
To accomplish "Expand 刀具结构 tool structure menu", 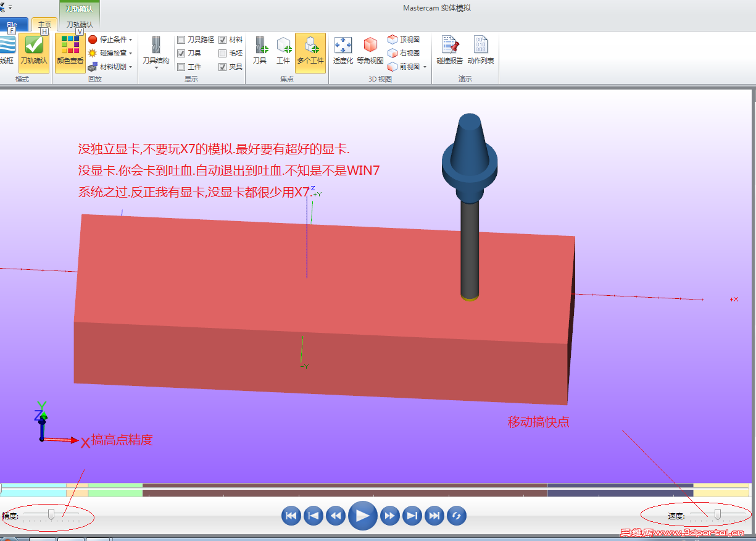I will 156,52.
